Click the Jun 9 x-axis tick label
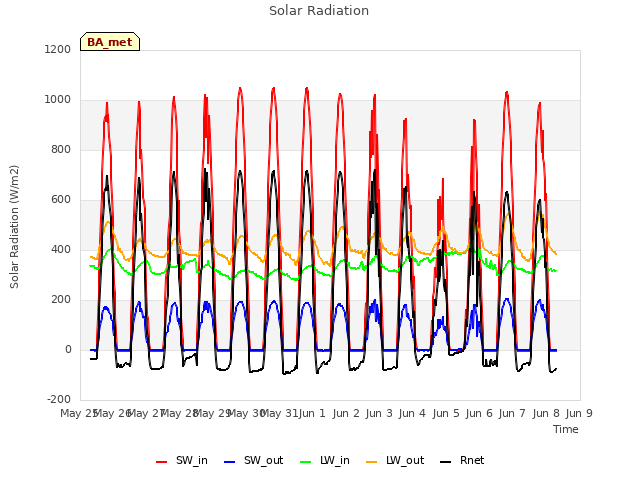 coord(579,413)
